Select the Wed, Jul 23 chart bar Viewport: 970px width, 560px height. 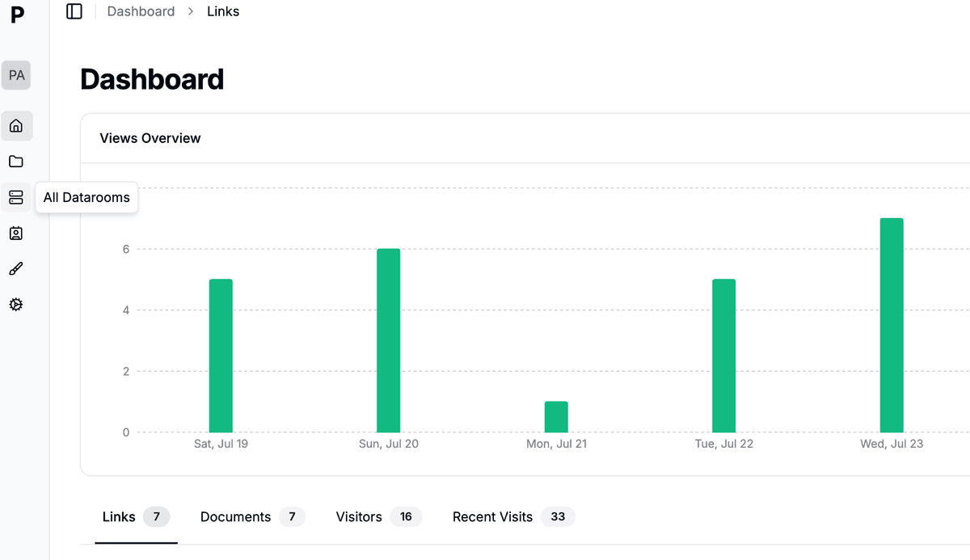[892, 325]
